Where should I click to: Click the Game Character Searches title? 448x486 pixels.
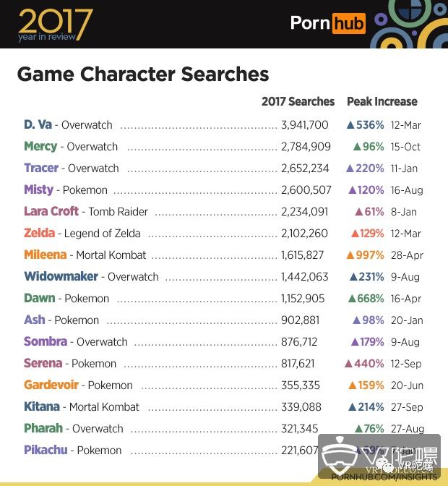point(142,74)
